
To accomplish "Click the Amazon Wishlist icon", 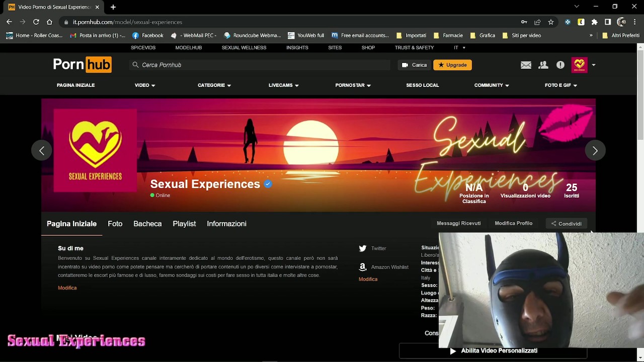I will tap(363, 267).
